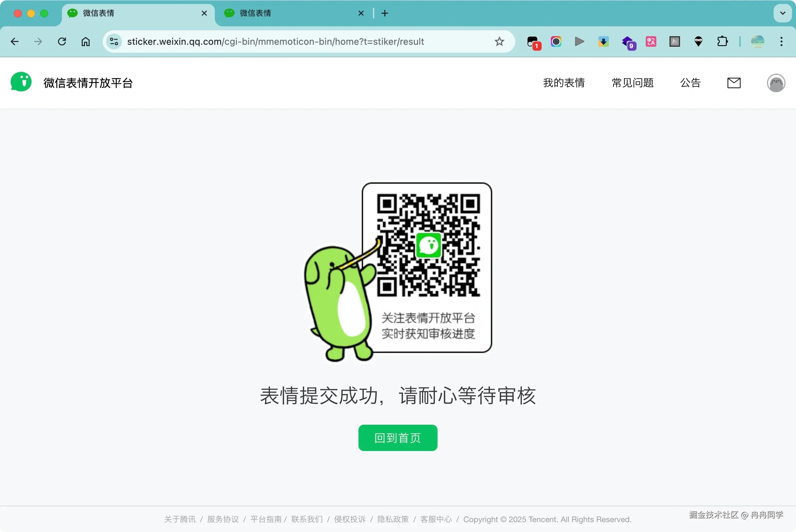Go to browser home page icon

(x=86, y=41)
